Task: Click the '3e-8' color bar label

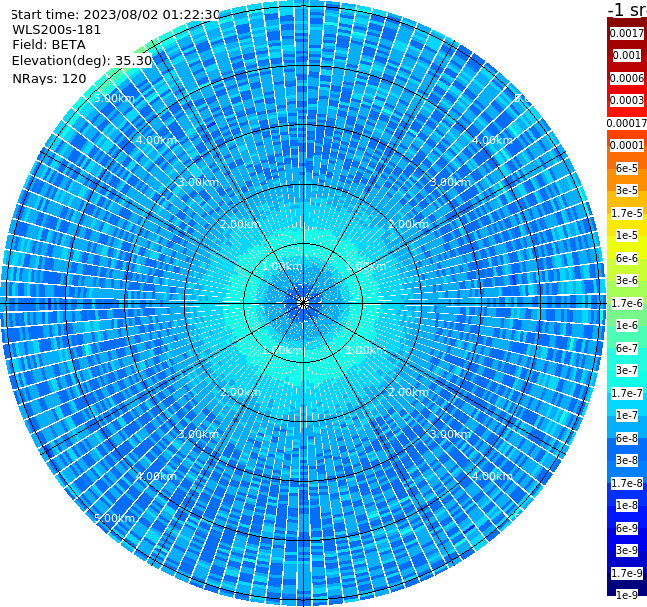Action: click(x=627, y=460)
